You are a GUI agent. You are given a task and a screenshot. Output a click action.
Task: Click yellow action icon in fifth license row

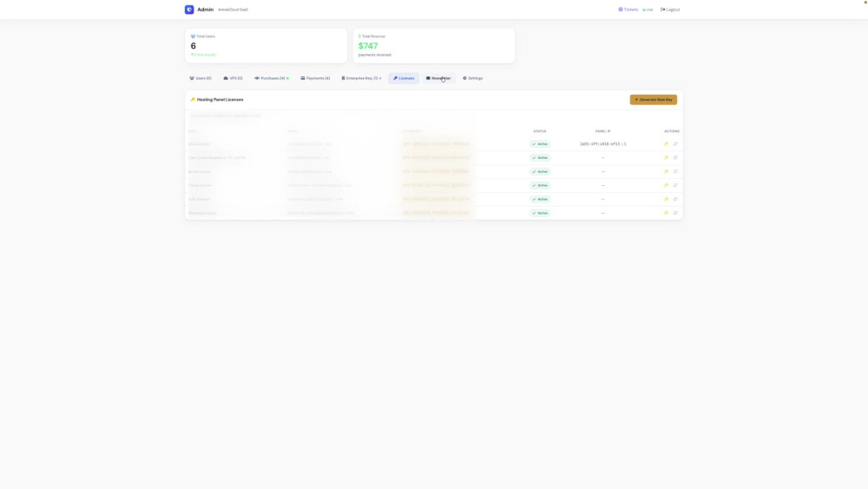click(x=666, y=200)
